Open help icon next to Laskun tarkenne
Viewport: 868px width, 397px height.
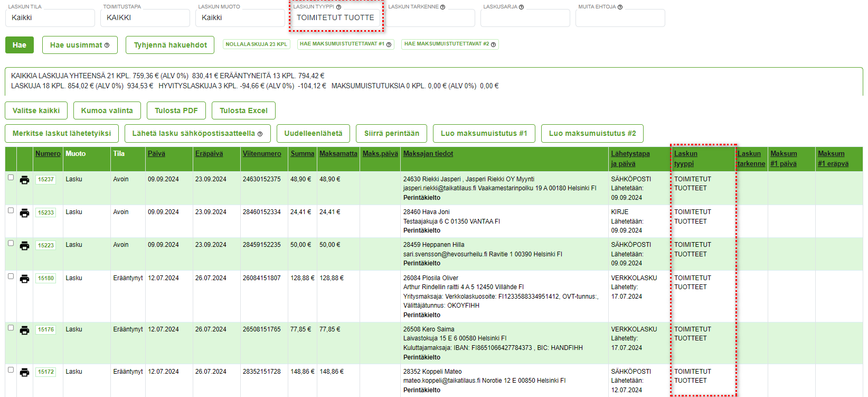(442, 7)
